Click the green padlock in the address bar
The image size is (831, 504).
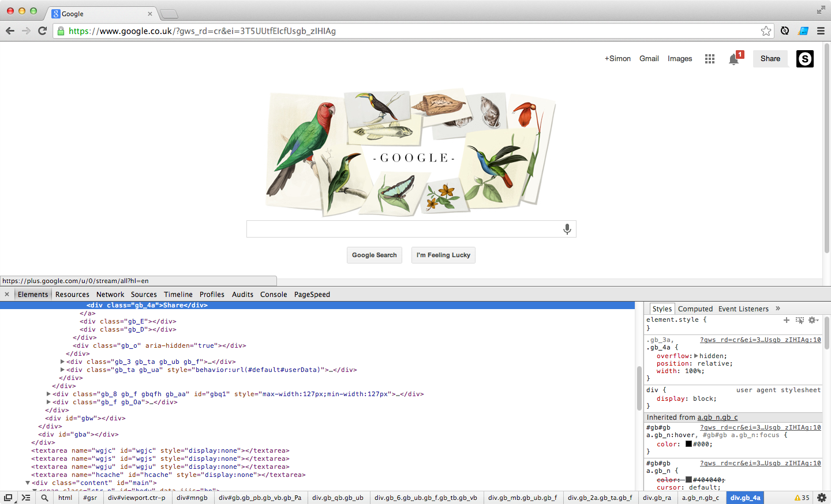tap(61, 31)
